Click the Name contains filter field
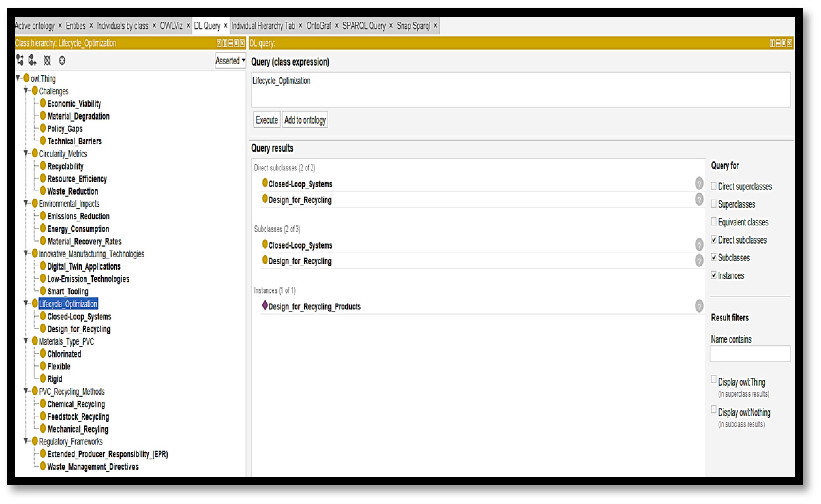 [750, 354]
